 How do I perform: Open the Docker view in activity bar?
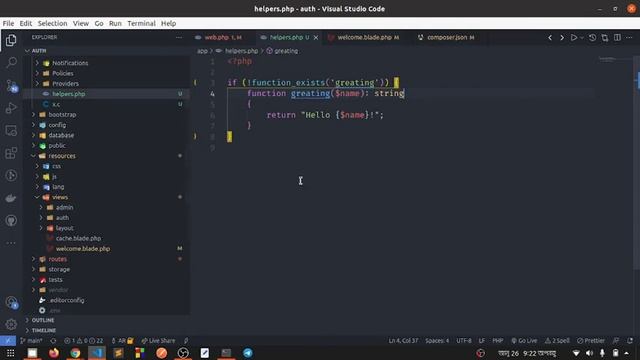[11, 198]
